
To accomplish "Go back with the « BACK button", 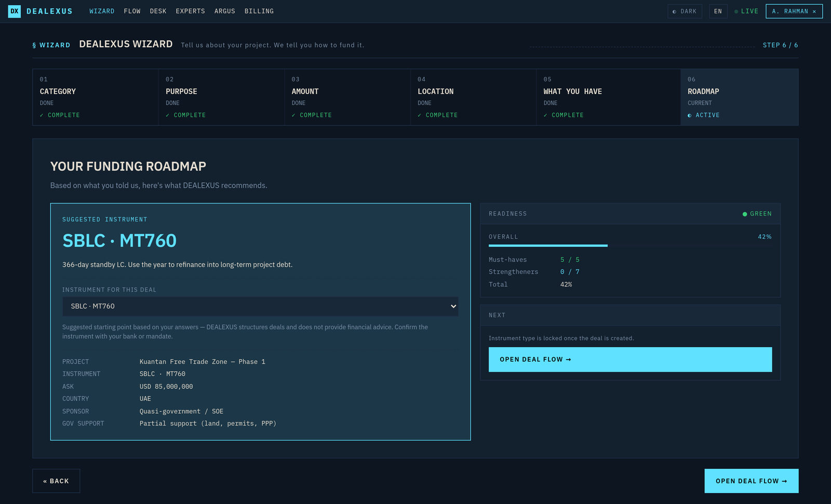I will [56, 481].
